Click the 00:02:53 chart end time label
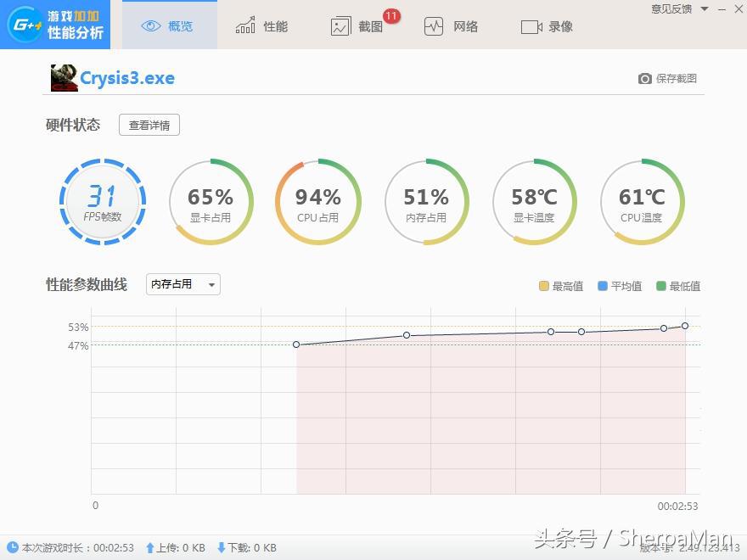 point(677,507)
